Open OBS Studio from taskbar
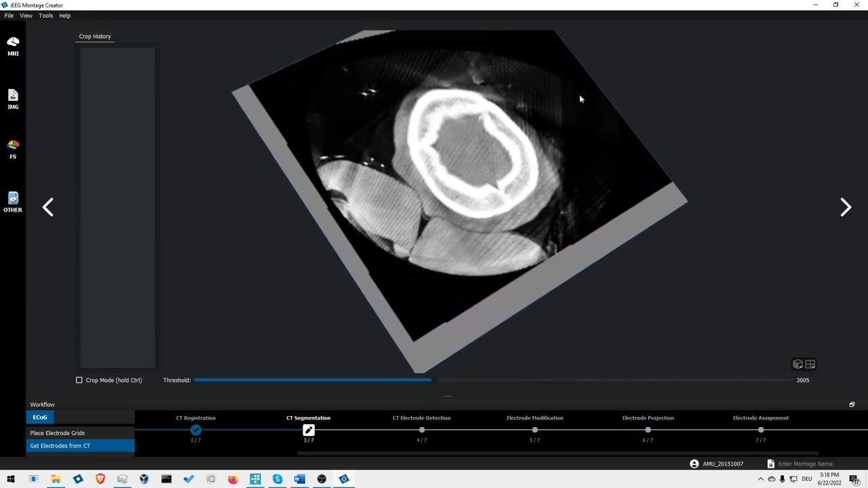This screenshot has height=488, width=868. coord(322,479)
